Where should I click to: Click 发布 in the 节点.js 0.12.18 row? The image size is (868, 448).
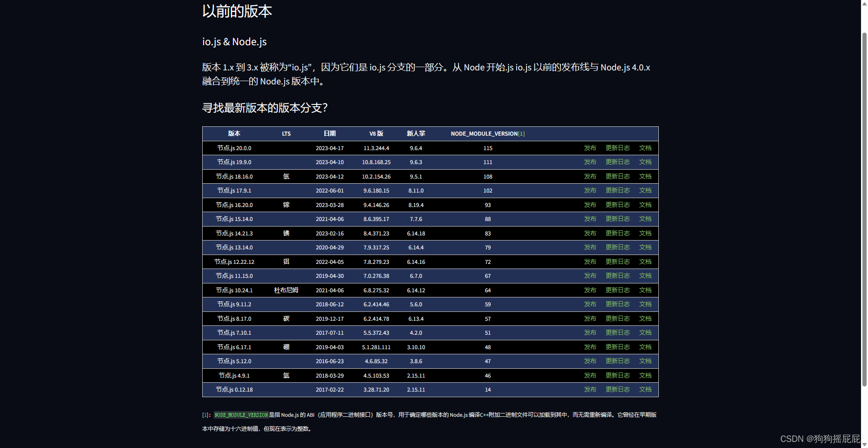tap(590, 389)
